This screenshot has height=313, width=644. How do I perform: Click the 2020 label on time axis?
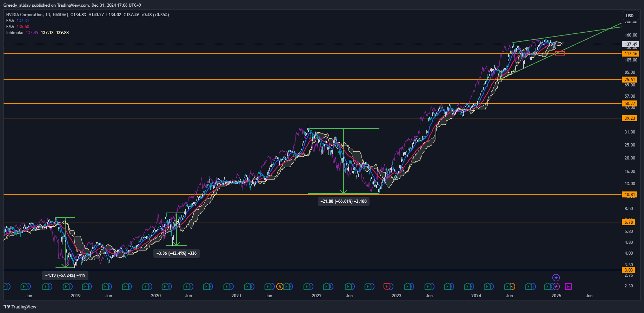pos(156,296)
